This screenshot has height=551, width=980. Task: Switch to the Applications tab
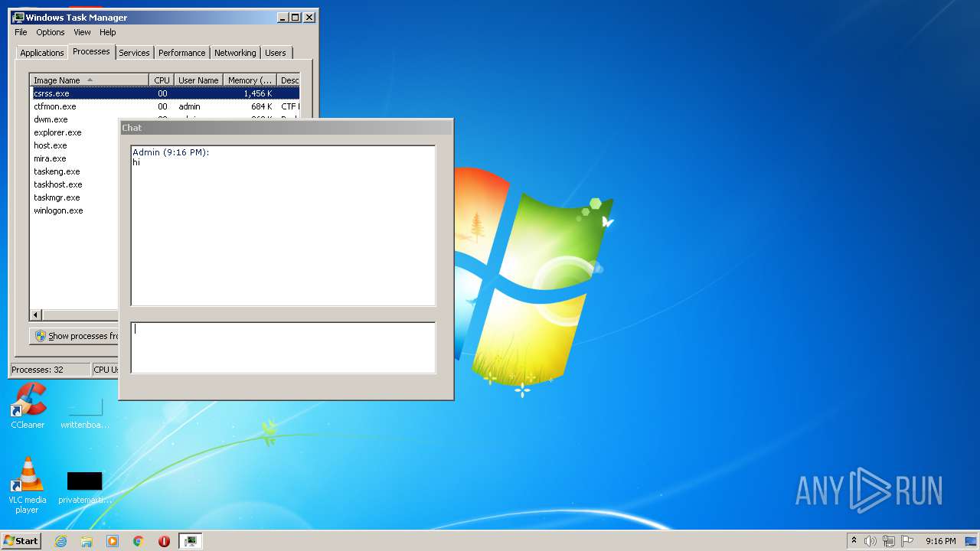[x=42, y=53]
